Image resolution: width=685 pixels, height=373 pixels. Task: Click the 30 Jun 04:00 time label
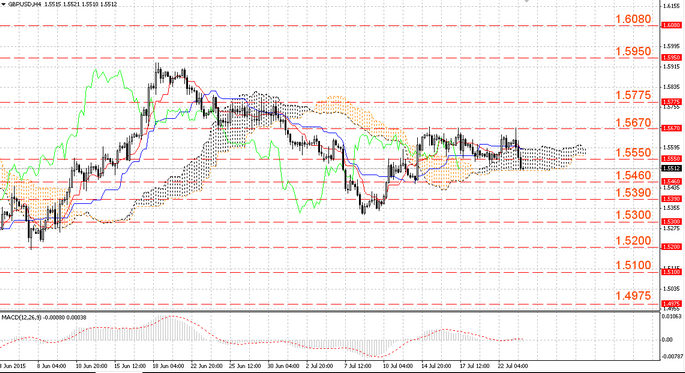pos(284,366)
